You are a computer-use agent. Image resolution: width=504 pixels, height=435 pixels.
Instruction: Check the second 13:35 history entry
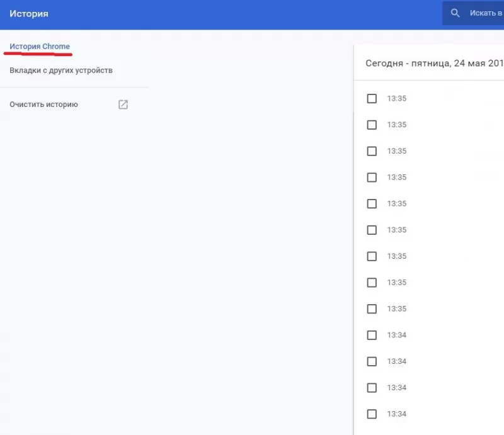[x=372, y=125]
